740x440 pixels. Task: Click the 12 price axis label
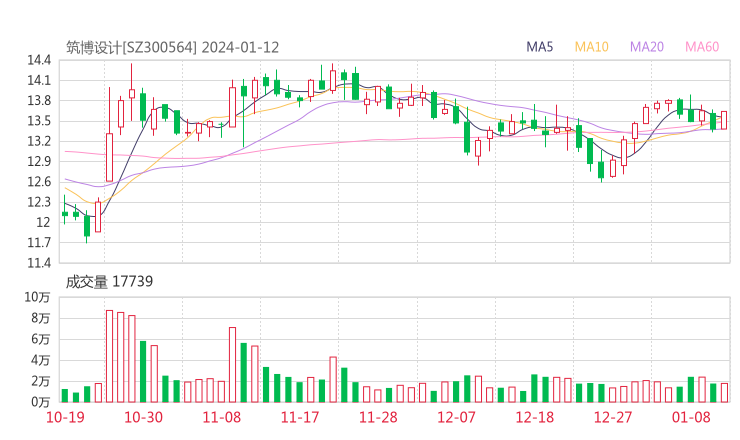click(x=43, y=222)
